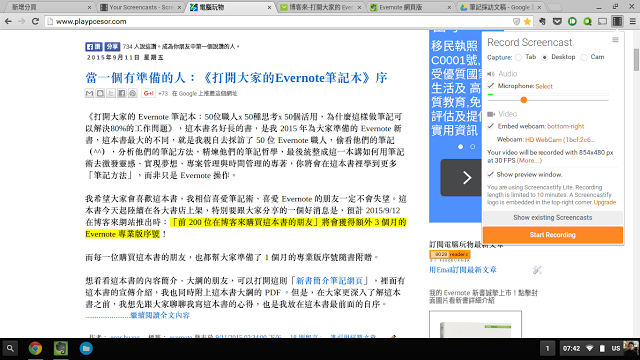
Task: Open the Chrome hamburger menu
Action: tap(632, 21)
